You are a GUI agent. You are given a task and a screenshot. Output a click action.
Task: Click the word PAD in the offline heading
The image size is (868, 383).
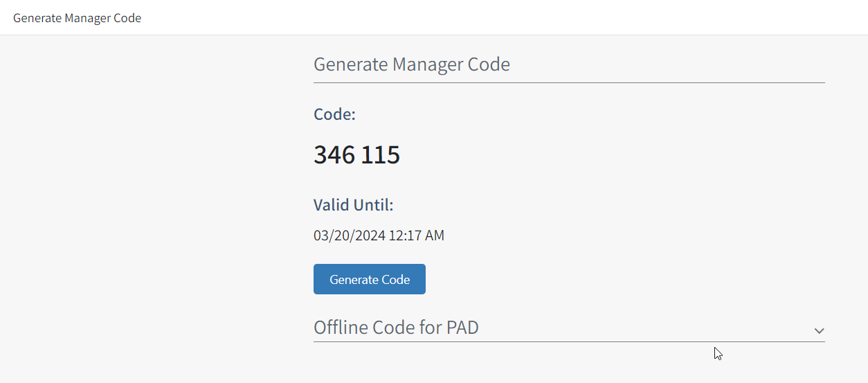pos(462,327)
